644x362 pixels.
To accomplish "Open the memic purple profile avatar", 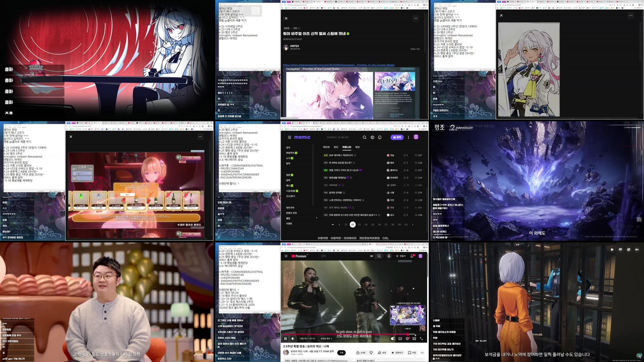I will pyautogui.click(x=416, y=137).
